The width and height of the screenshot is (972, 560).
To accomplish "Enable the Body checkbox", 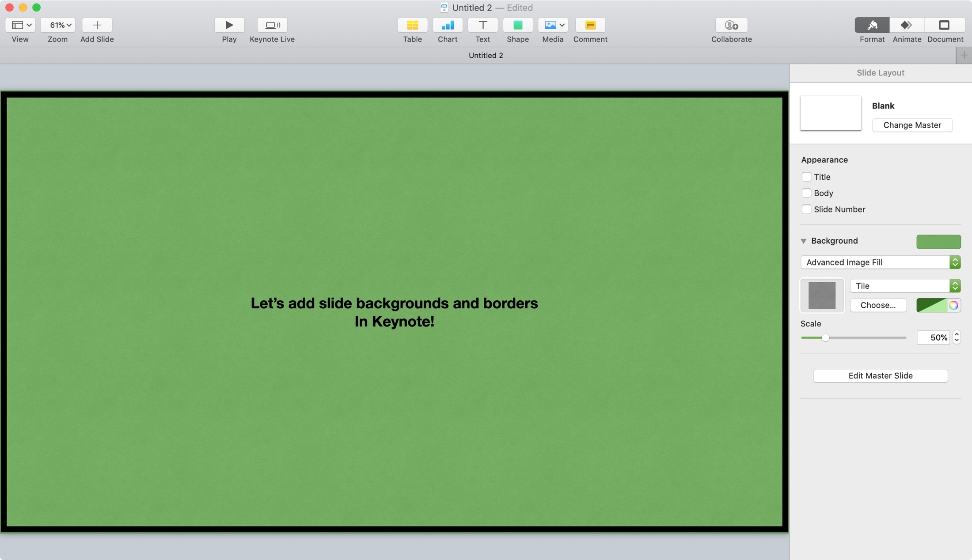I will tap(806, 193).
